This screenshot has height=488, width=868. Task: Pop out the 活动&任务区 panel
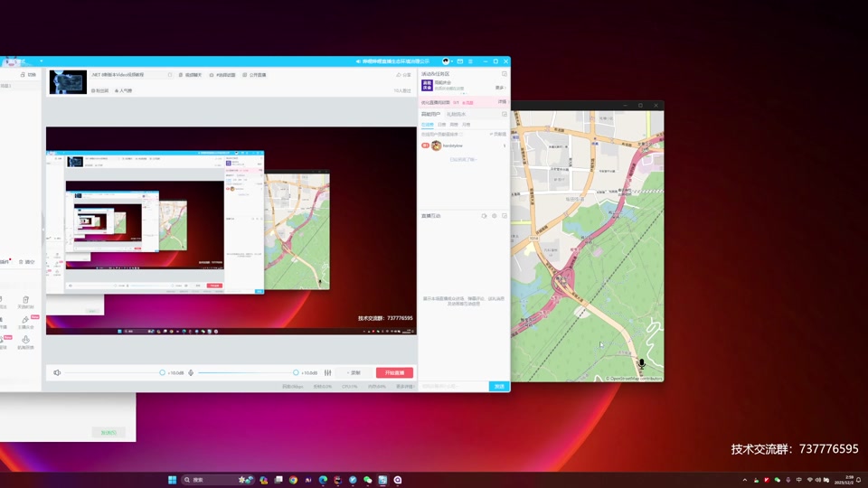coord(505,73)
